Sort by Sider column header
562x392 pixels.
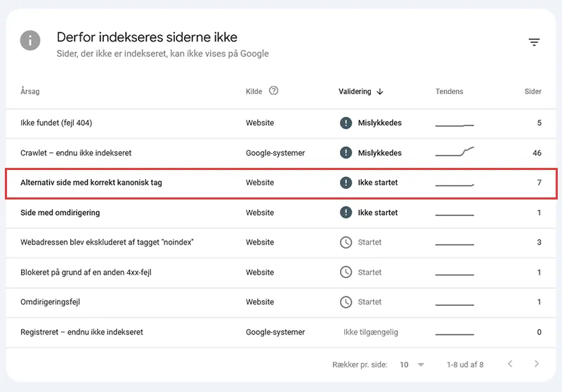(533, 92)
